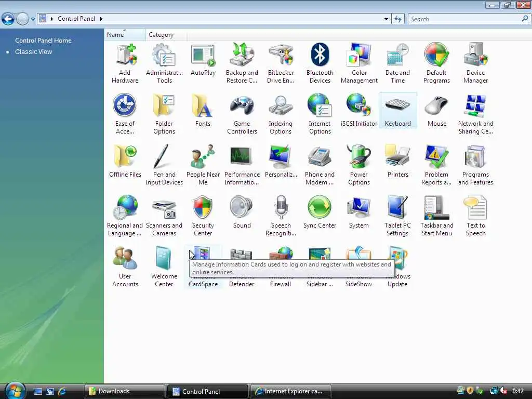Open Text to Speech settings
The image size is (532, 399).
(476, 216)
